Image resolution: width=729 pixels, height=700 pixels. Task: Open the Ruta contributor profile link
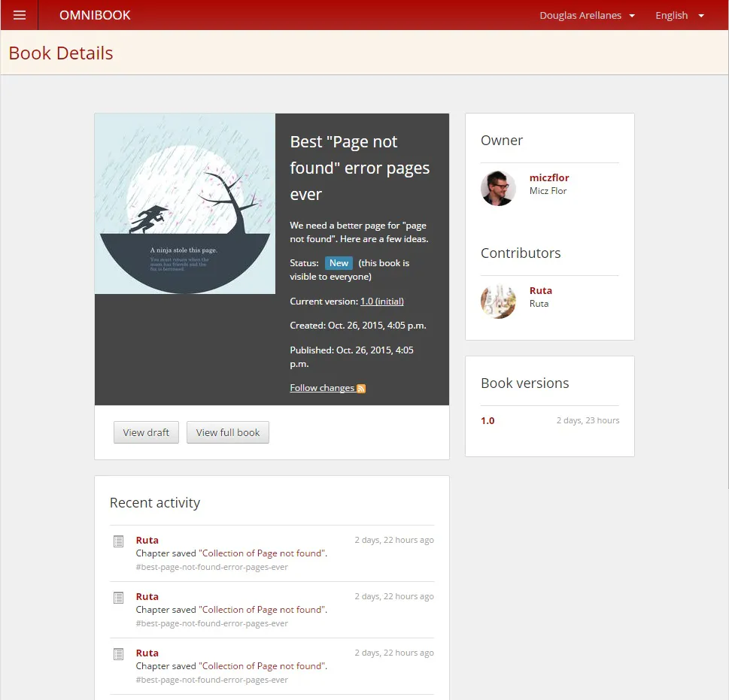(x=541, y=290)
